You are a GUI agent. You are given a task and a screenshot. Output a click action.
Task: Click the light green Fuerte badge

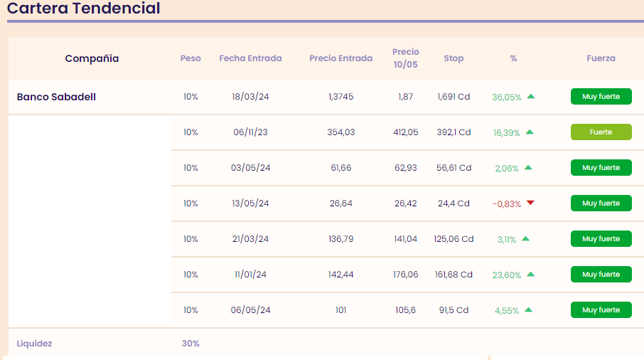point(601,132)
